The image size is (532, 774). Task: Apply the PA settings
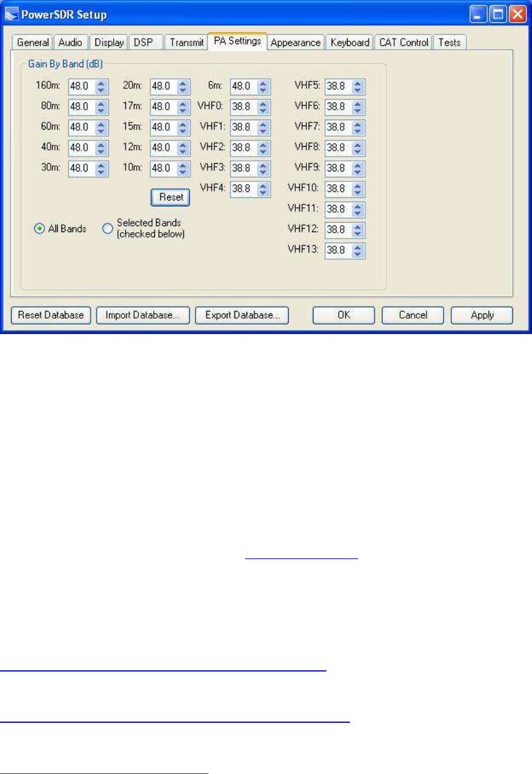[x=482, y=315]
